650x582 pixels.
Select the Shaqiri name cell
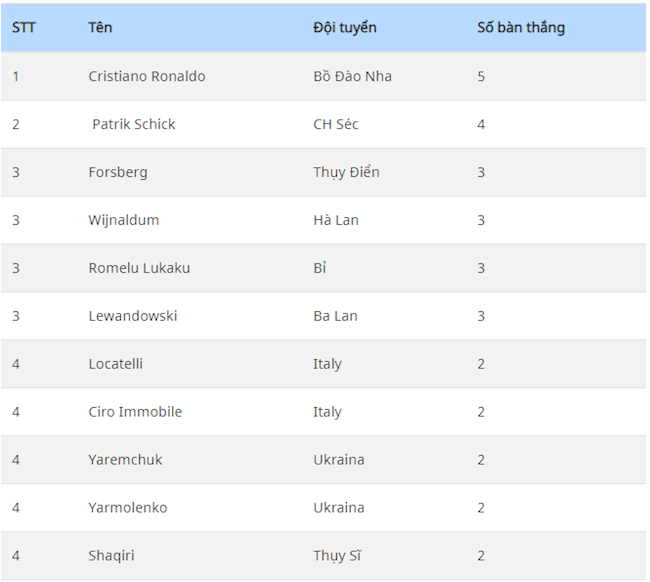[x=111, y=556]
